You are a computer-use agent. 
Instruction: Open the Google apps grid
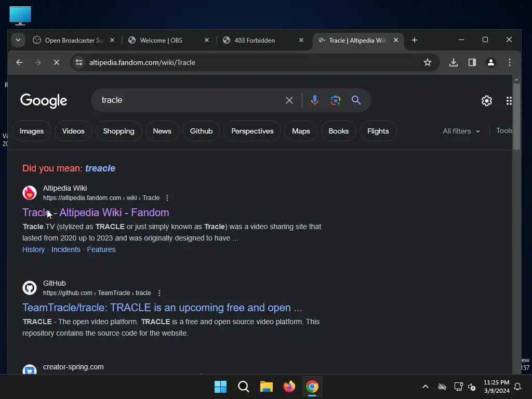click(509, 100)
